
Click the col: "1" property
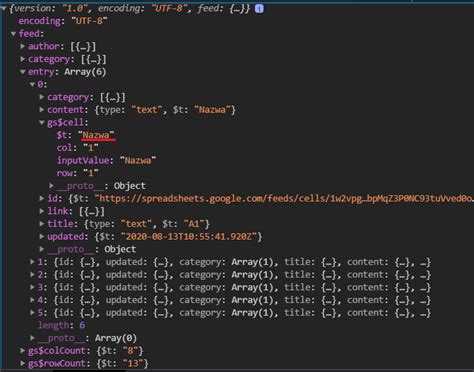77,148
